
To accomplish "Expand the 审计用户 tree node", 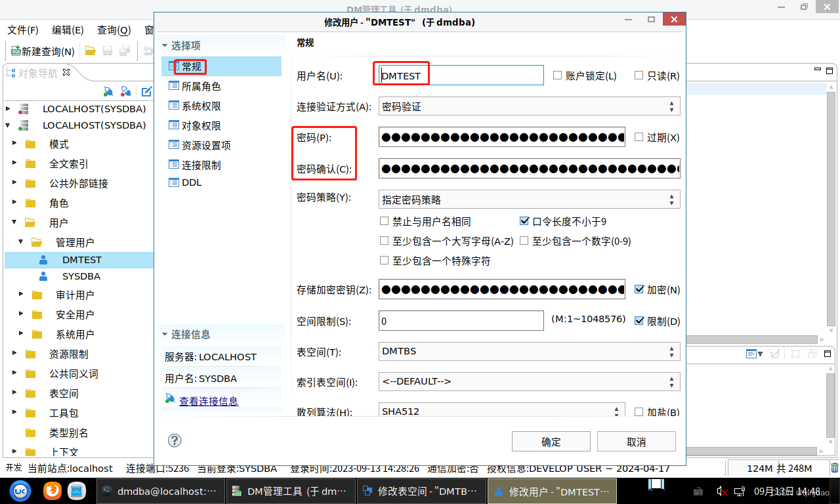I will 21,295.
